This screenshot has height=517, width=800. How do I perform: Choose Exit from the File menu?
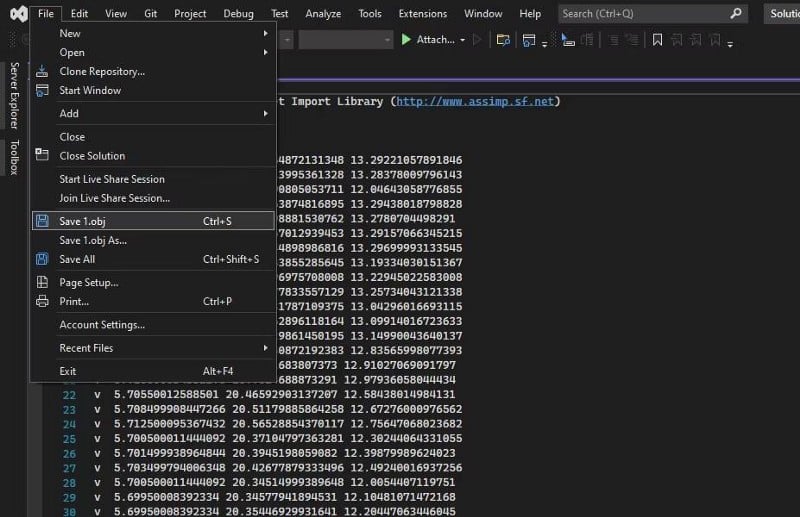click(x=68, y=371)
